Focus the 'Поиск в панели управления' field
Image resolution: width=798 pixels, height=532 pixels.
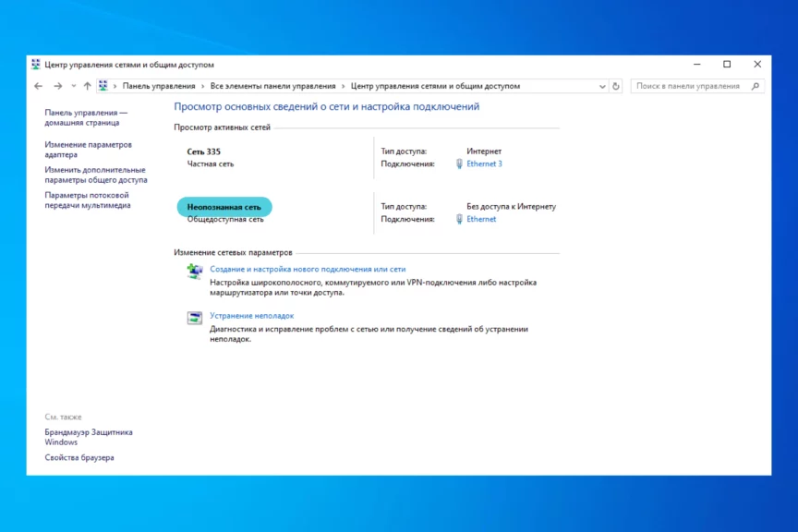tap(688, 86)
